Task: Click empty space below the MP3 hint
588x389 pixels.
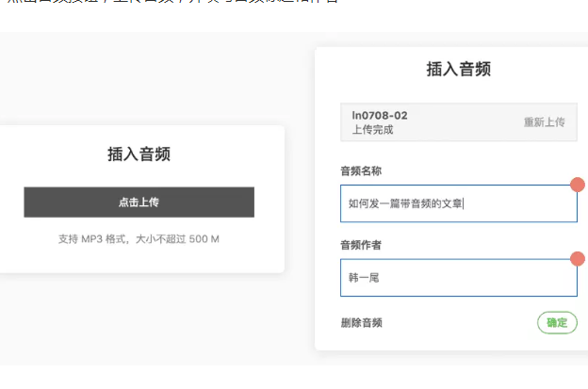Action: (139, 259)
